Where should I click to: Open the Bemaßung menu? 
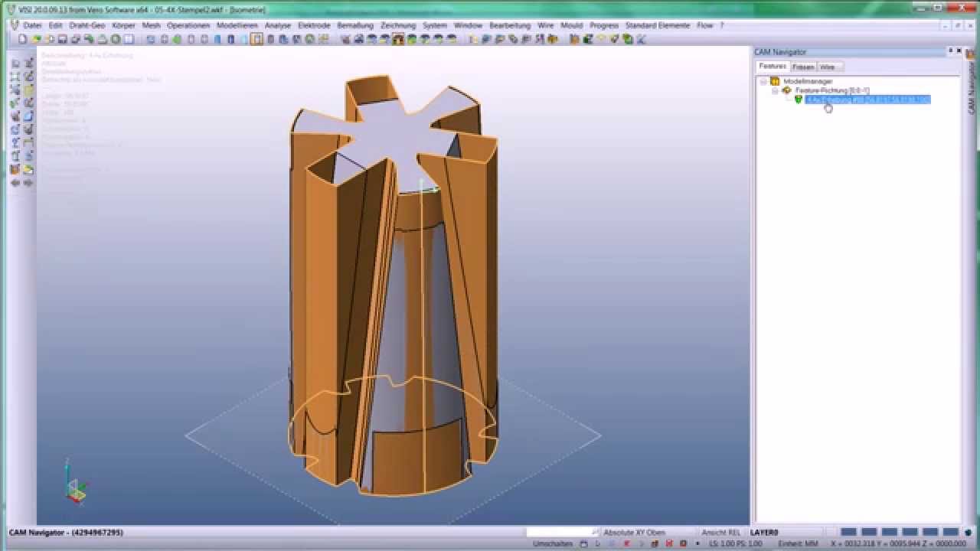[x=355, y=25]
